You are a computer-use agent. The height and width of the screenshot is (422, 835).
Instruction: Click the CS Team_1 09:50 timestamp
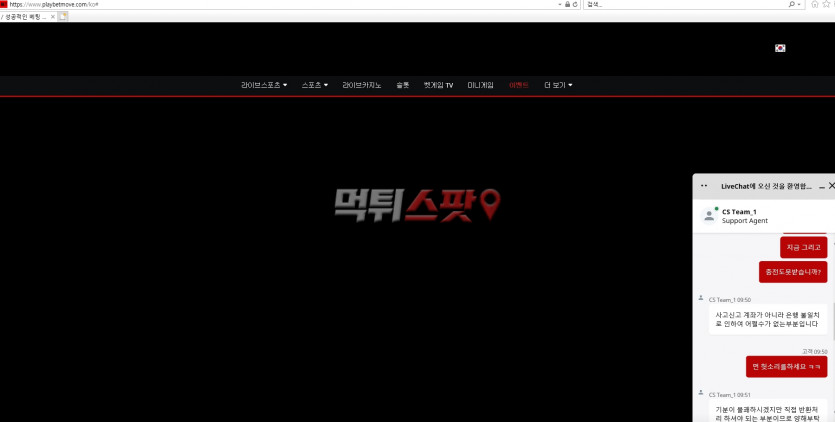tap(730, 300)
